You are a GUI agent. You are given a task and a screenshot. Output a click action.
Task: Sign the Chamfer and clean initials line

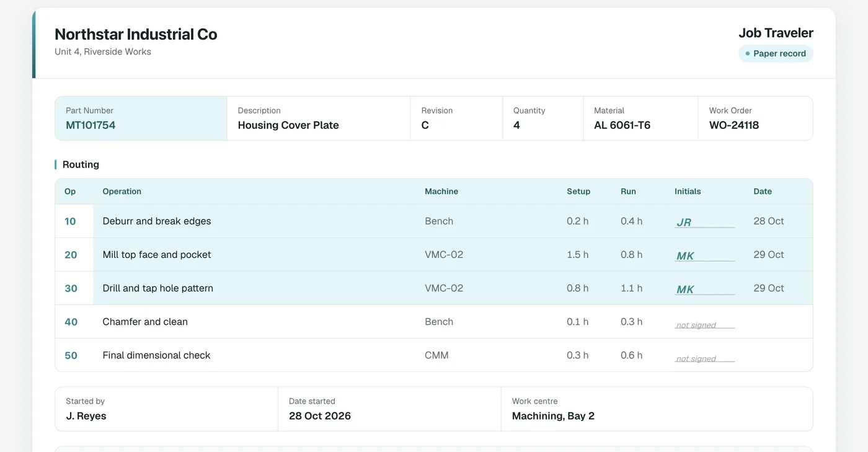(x=704, y=324)
